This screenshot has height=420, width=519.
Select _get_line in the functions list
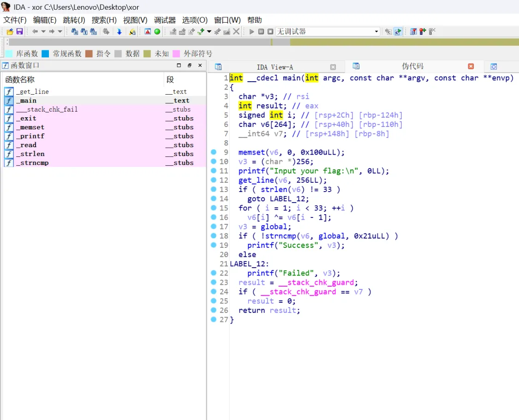(x=104, y=91)
